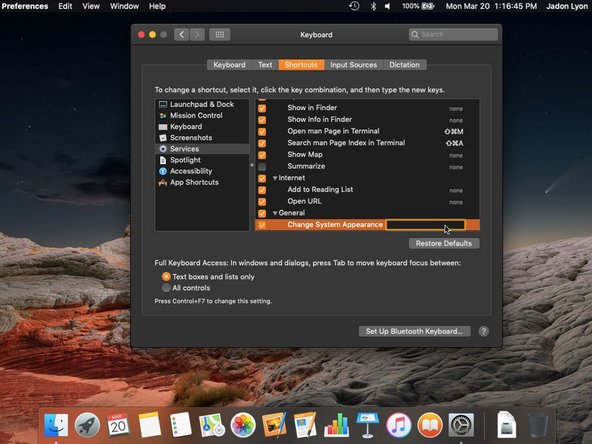Viewport: 592px width, 444px height.
Task: Collapse the General group triangle
Action: 275,213
